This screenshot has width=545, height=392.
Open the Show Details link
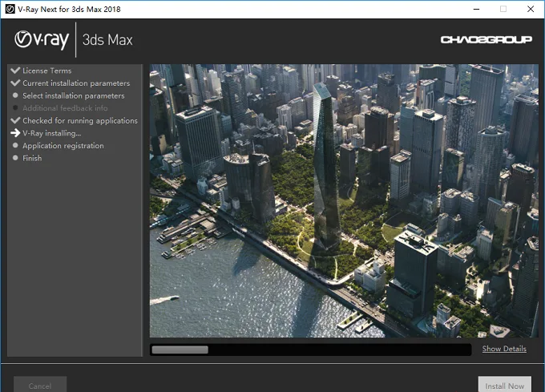[x=504, y=349]
